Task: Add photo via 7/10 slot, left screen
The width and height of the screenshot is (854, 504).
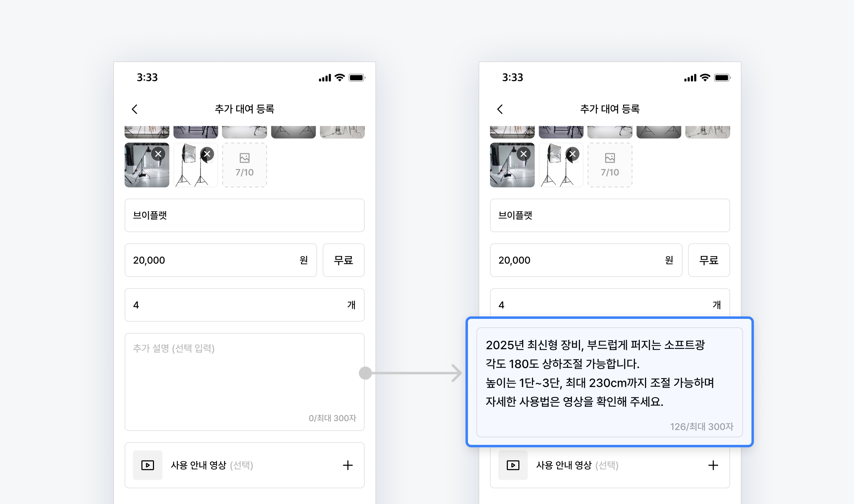Action: [245, 165]
